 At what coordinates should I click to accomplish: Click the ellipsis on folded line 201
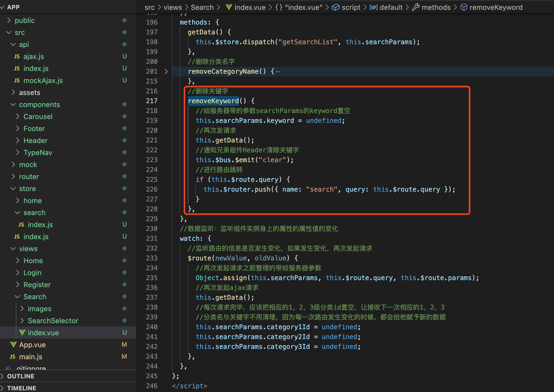click(278, 72)
